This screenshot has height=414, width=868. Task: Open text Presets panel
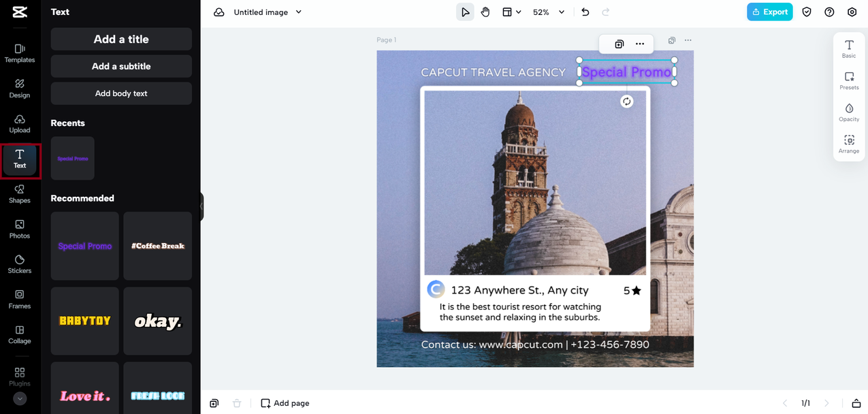point(849,81)
